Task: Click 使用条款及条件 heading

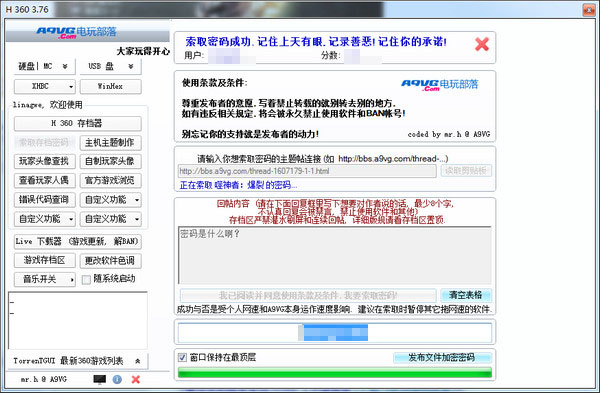Action: 214,83
